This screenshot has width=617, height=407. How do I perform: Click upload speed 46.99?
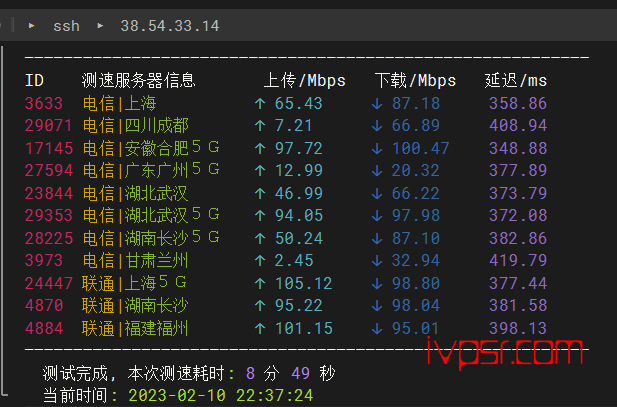(x=298, y=193)
